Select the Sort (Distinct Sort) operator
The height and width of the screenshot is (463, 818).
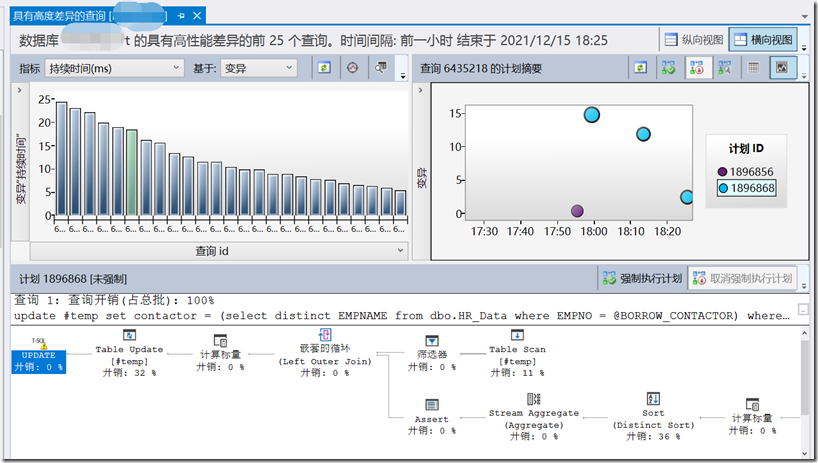(x=653, y=417)
